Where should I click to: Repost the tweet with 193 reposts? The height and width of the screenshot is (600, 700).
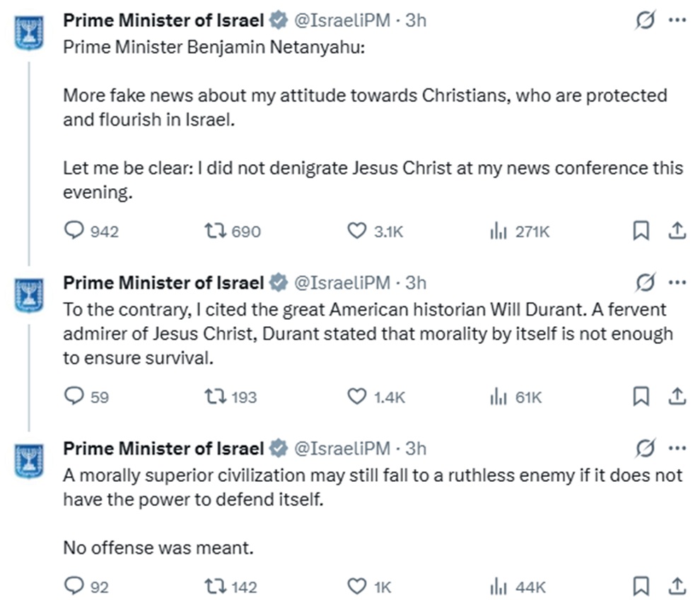212,397
